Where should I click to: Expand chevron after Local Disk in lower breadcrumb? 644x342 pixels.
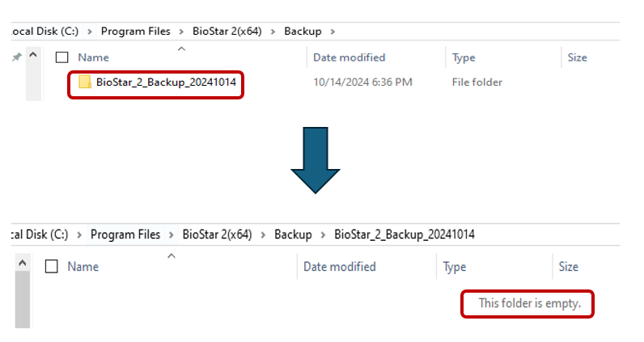(79, 234)
